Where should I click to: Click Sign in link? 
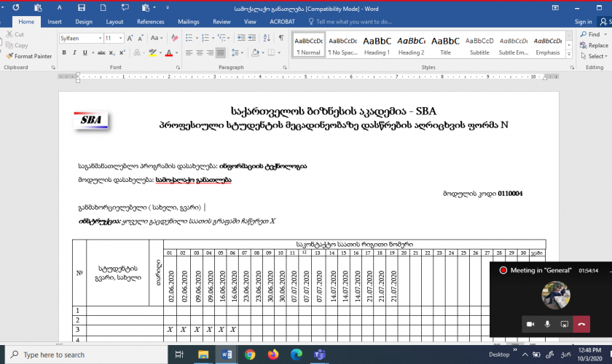tap(582, 22)
